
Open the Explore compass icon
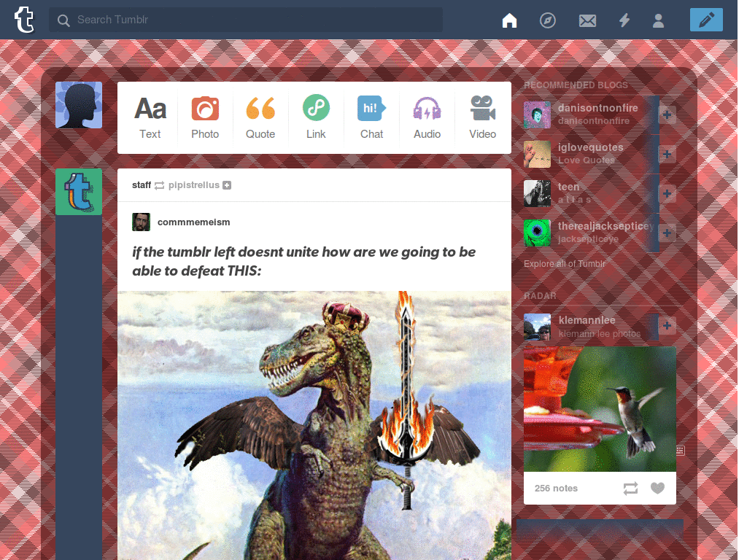pos(547,20)
